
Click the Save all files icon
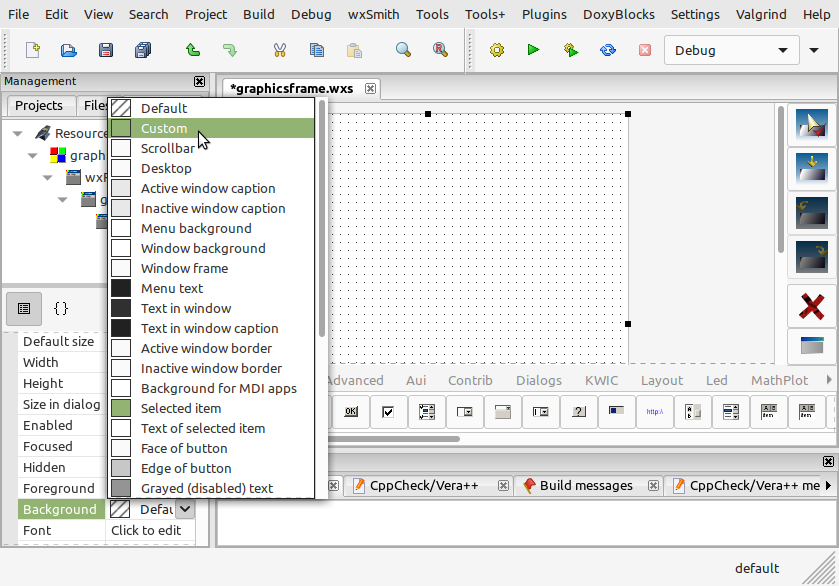143,50
